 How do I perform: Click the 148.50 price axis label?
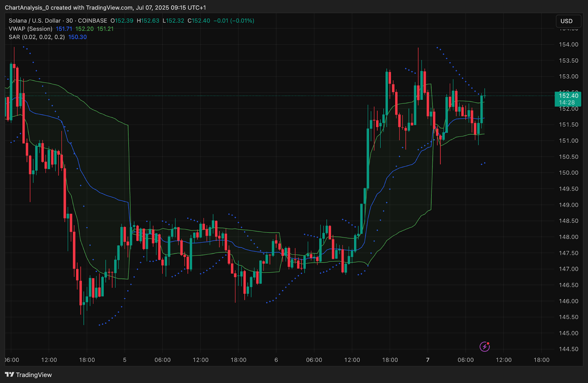[x=569, y=221]
